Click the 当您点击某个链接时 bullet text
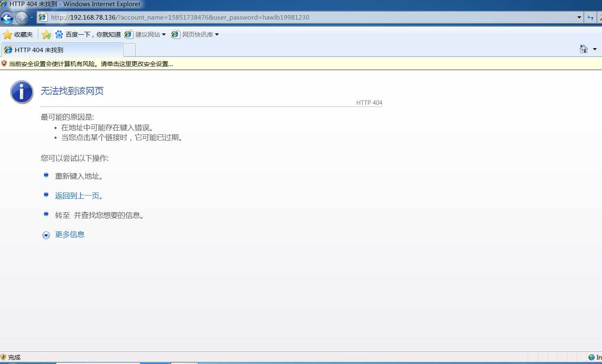 coord(123,137)
